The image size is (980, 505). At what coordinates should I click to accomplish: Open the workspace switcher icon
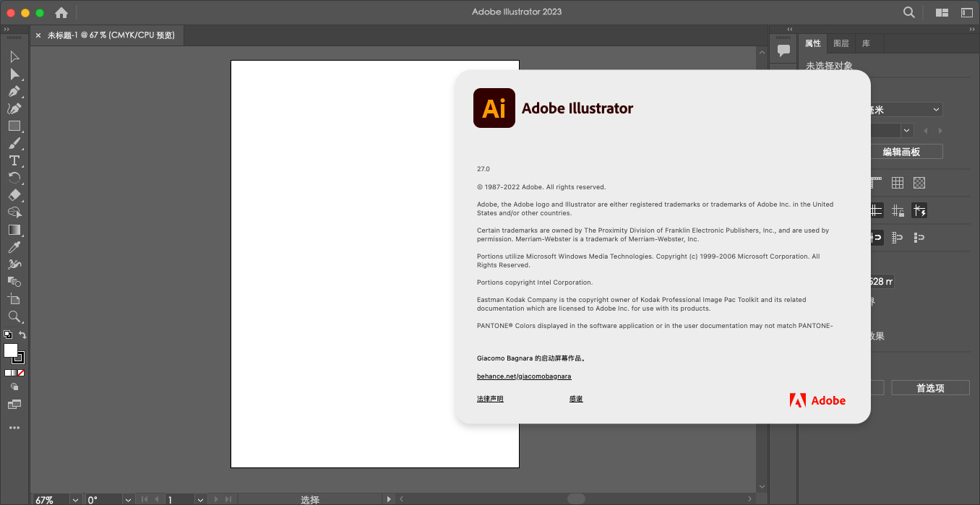[966, 12]
